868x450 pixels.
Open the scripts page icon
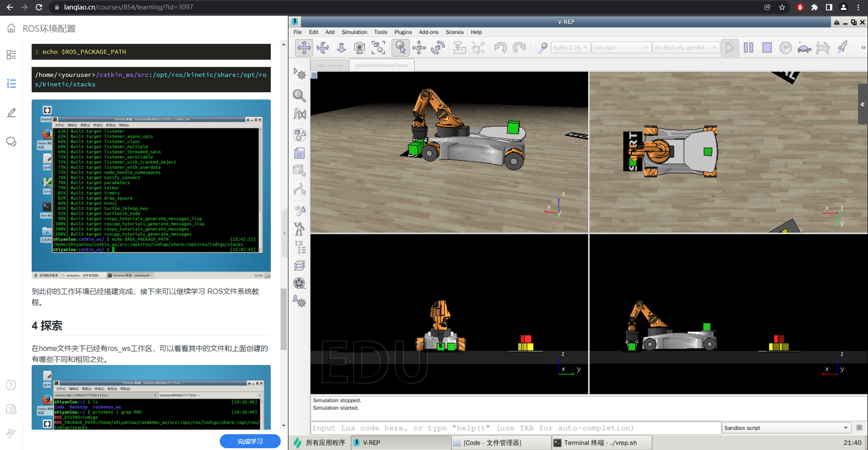(x=299, y=153)
